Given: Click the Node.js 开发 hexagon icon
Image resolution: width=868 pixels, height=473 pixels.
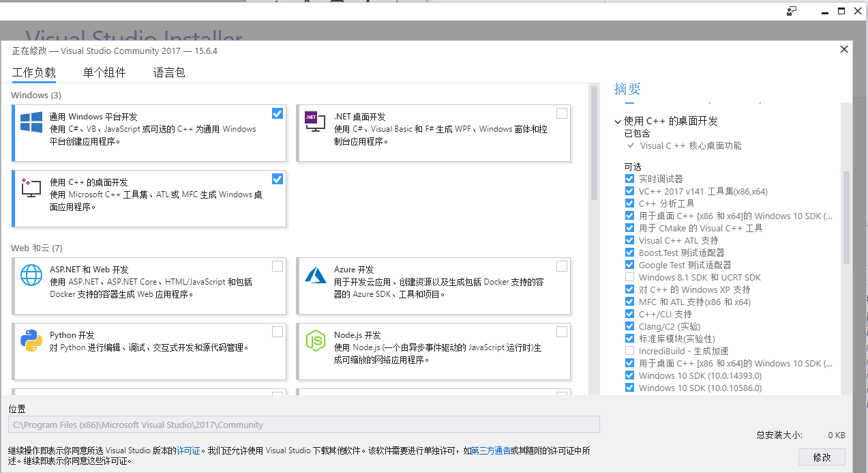Looking at the screenshot, I should pos(316,340).
